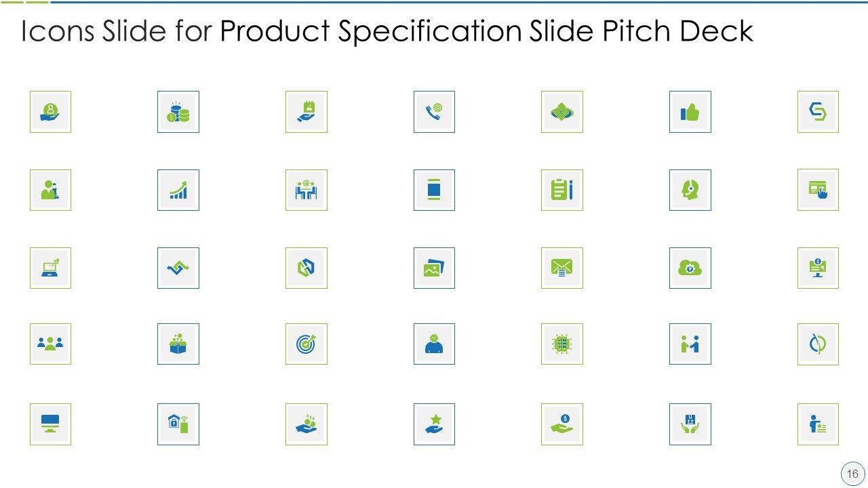The image size is (868, 488).
Task: Click the slide number 16 badge
Action: [852, 473]
